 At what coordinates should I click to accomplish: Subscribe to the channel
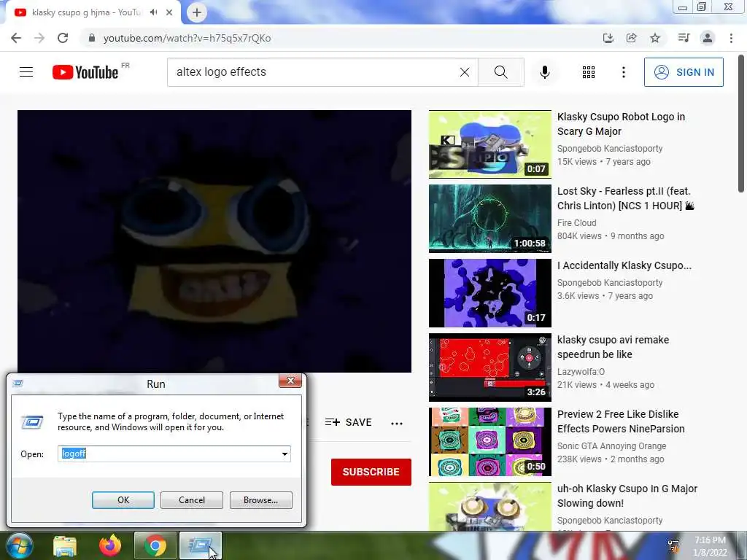pyautogui.click(x=371, y=472)
